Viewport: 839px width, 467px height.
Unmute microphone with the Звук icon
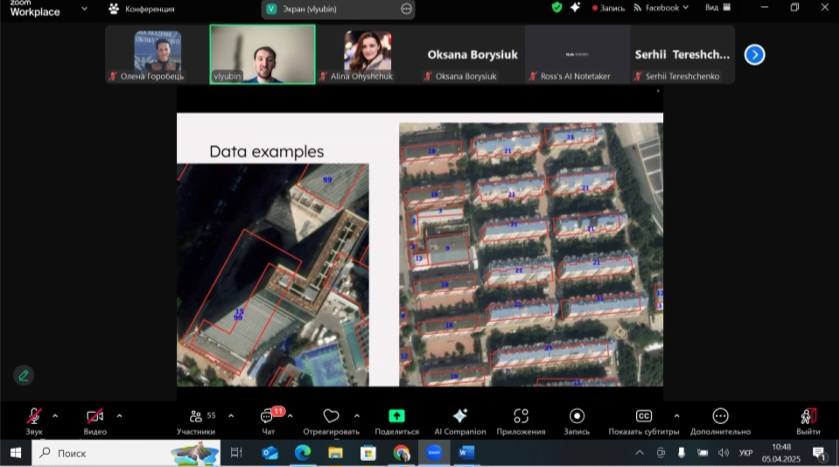pos(34,416)
